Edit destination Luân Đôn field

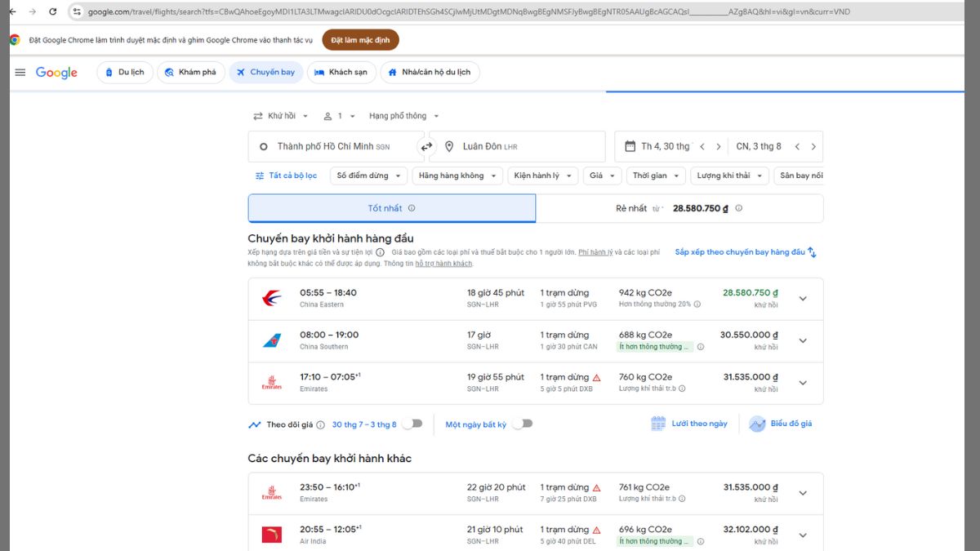[517, 147]
